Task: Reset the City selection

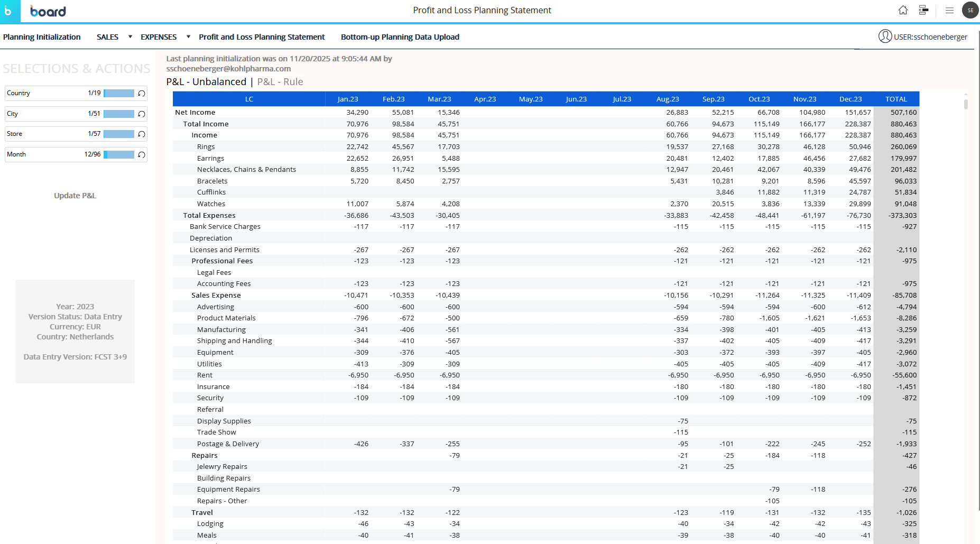Action: (x=142, y=114)
